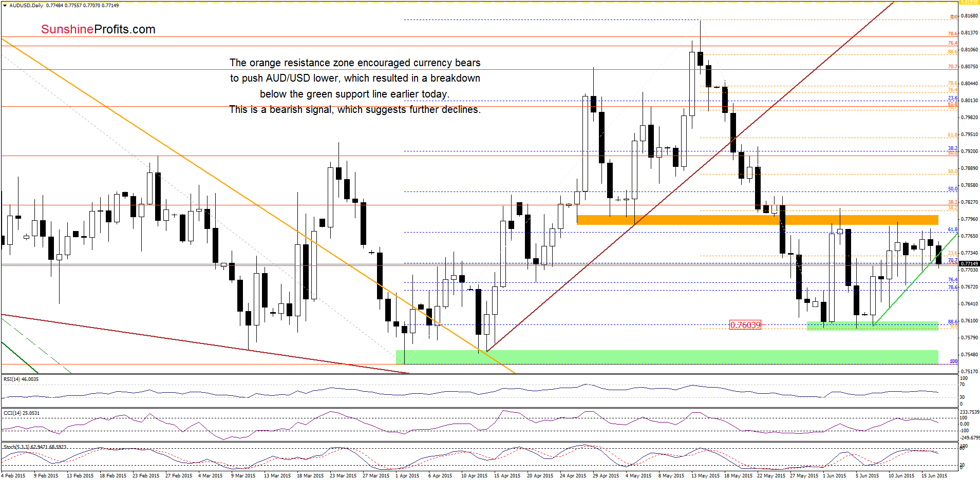Click the 4 Feb 2015 date label
Viewport: 980px width, 480px height.
(13, 476)
